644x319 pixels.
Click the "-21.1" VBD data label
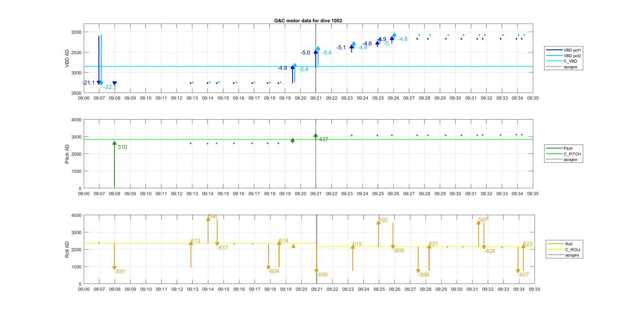coord(88,83)
